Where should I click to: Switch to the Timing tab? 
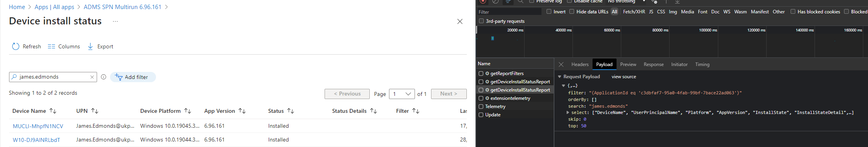702,64
